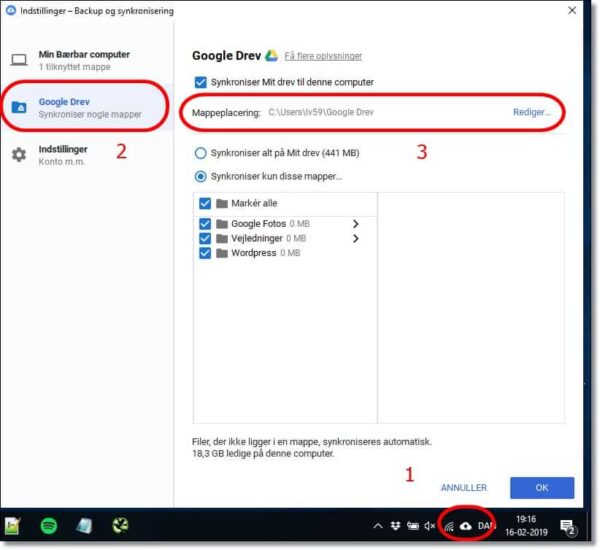Expand the Vejledninger folder chevron

(355, 238)
